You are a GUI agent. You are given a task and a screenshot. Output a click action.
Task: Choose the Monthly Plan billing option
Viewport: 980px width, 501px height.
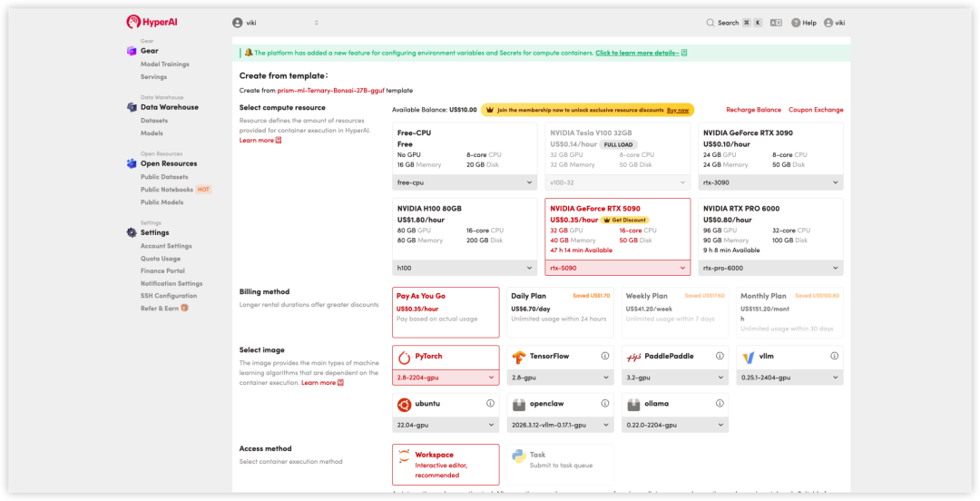point(790,312)
